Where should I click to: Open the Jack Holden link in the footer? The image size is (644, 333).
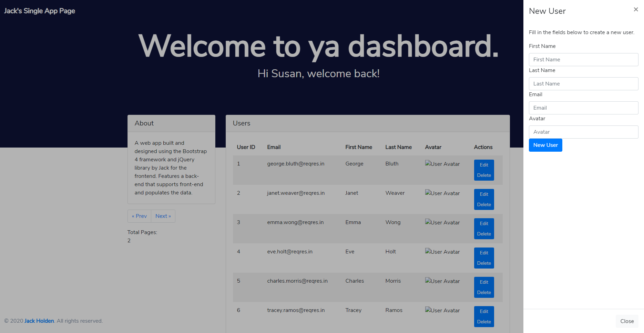pyautogui.click(x=39, y=321)
